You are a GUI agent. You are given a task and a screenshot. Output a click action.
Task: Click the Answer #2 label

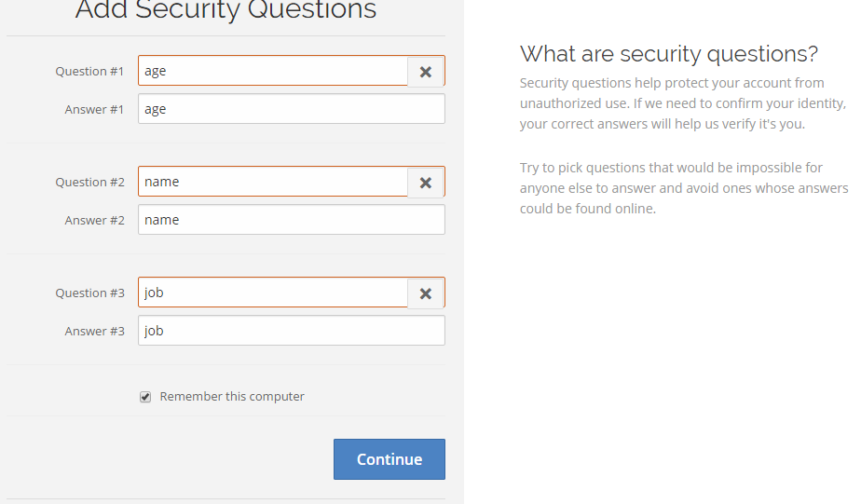(94, 221)
